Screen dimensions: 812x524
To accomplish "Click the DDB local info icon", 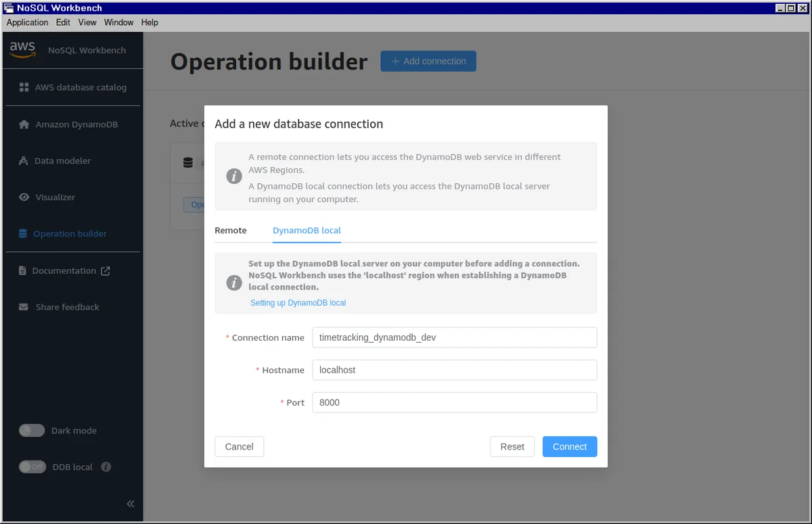I will pos(106,467).
